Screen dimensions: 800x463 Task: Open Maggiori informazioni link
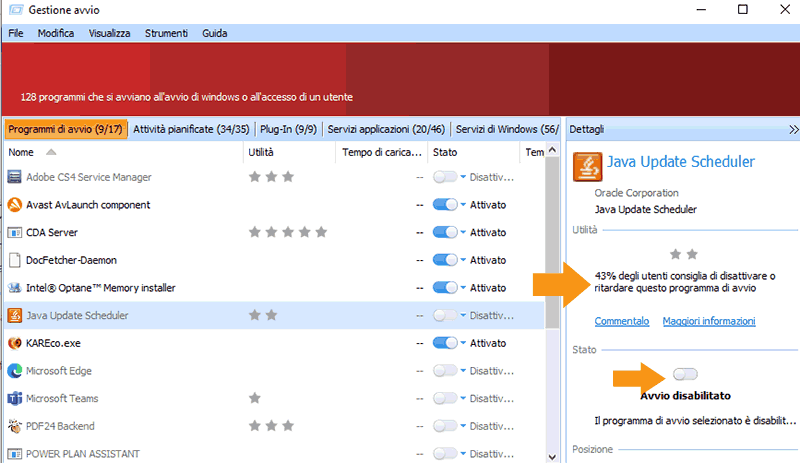point(708,321)
